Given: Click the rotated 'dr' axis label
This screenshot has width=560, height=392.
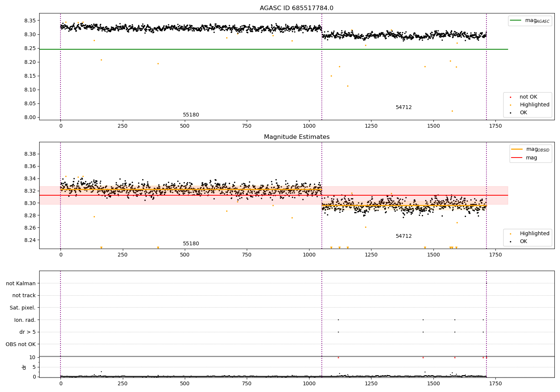Looking at the screenshot, I should coord(24,367).
